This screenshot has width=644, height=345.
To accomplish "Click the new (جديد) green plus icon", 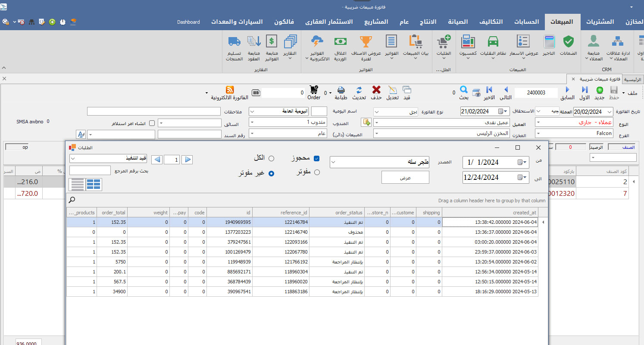I will (600, 90).
